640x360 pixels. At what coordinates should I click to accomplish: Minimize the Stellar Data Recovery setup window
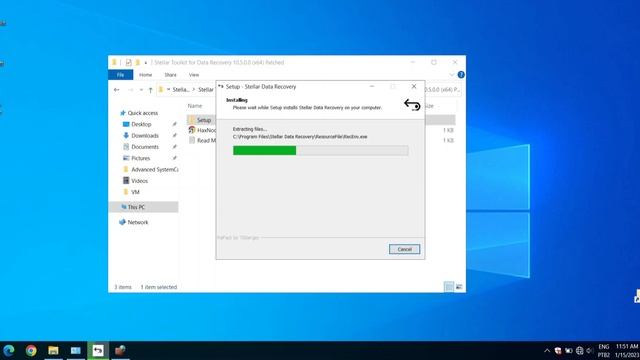(x=372, y=87)
